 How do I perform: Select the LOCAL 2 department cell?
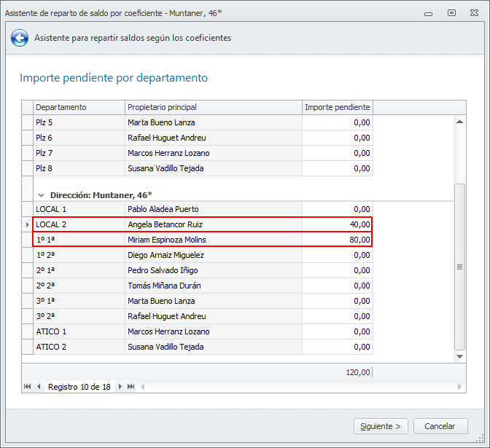click(x=79, y=224)
